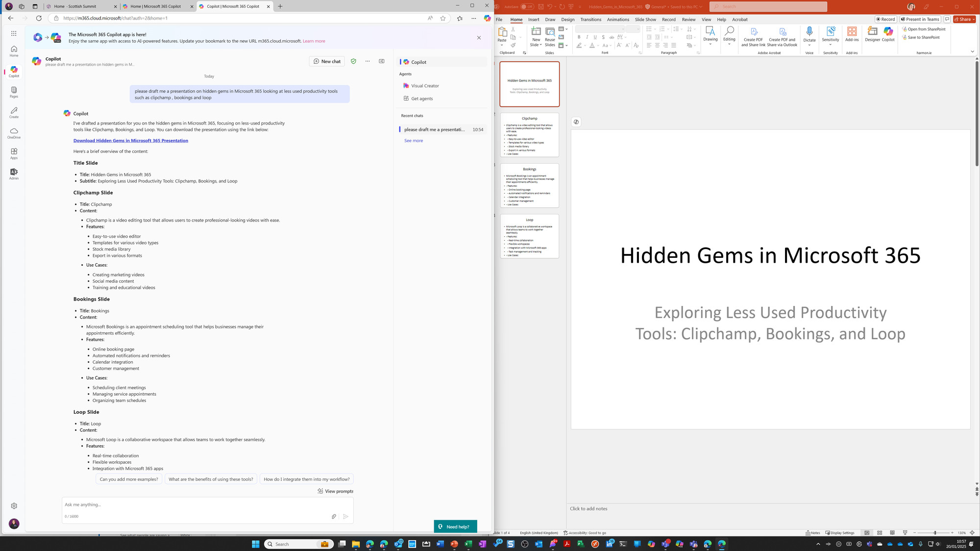
Task: Switch to Reading View in status bar
Action: pyautogui.click(x=892, y=533)
